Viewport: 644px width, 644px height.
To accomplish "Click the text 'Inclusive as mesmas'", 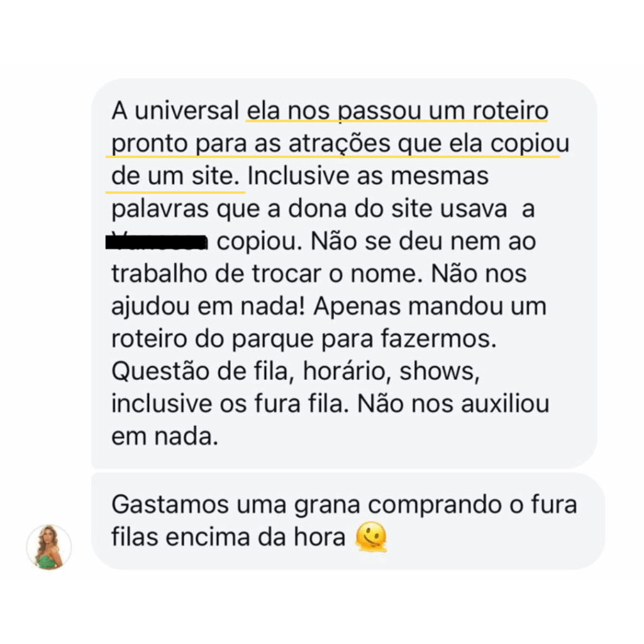I will (x=368, y=177).
